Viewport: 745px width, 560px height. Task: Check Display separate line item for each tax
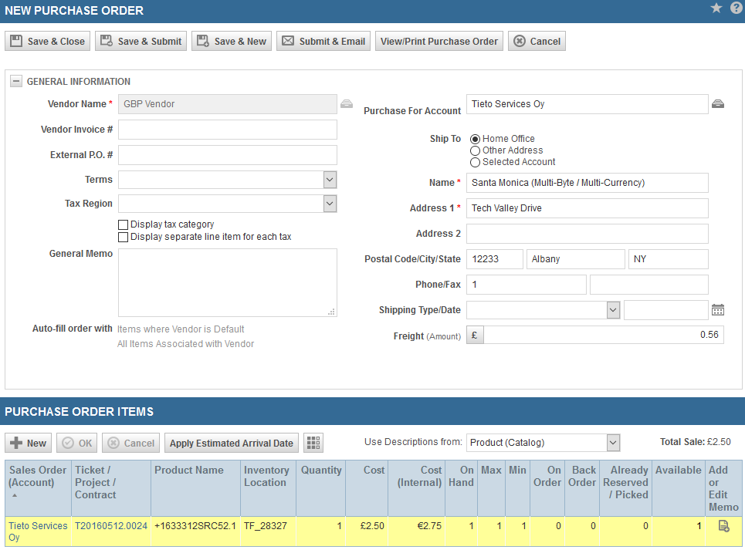click(x=123, y=237)
